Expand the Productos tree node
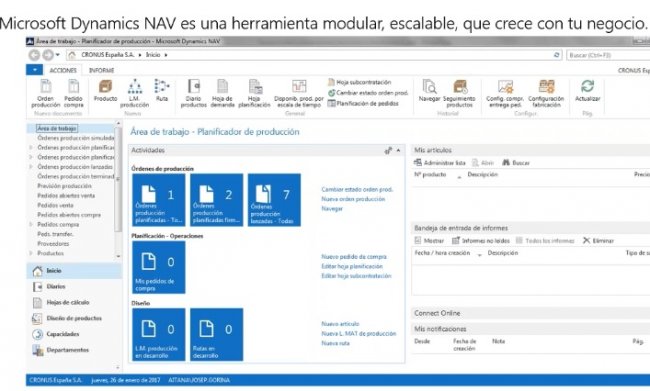 click(x=31, y=253)
